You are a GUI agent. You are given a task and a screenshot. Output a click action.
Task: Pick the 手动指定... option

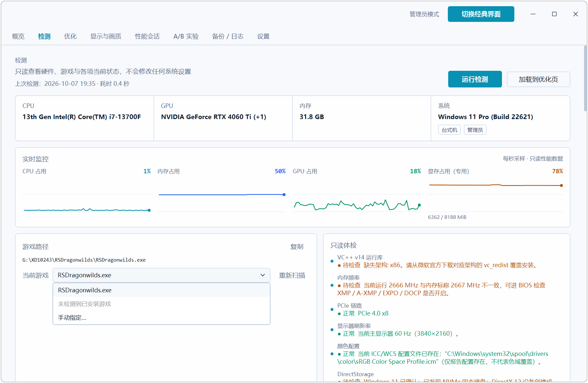(x=161, y=317)
